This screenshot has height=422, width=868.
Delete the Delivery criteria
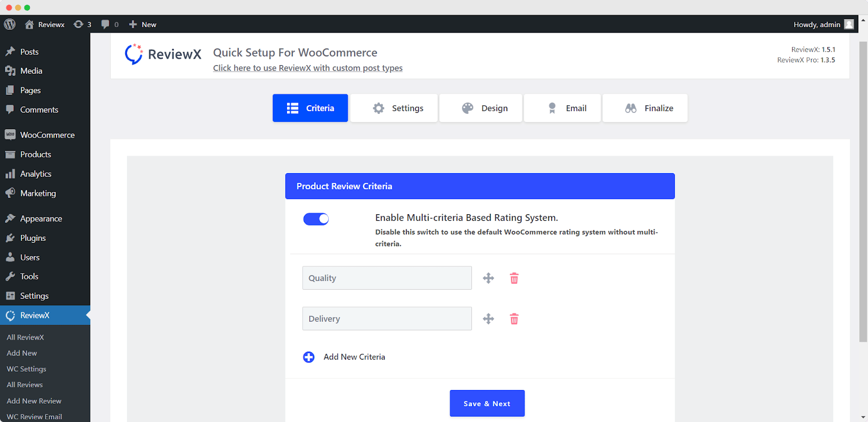click(x=514, y=319)
